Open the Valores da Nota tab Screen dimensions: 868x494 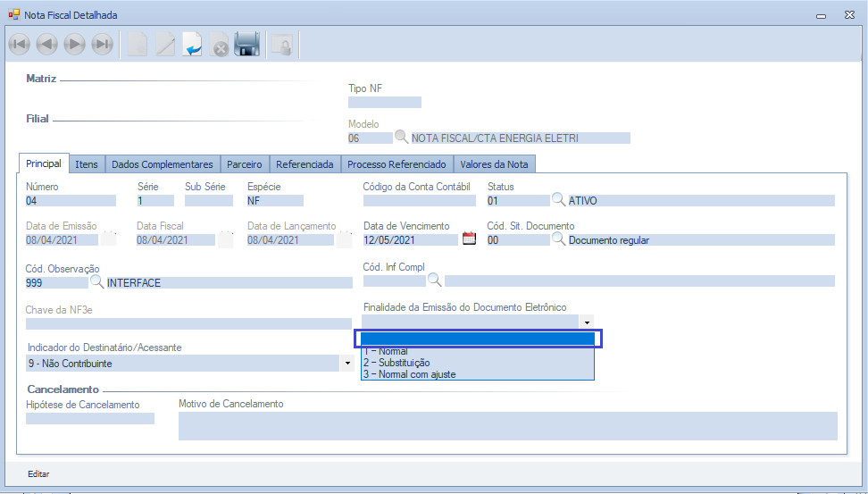coord(494,164)
